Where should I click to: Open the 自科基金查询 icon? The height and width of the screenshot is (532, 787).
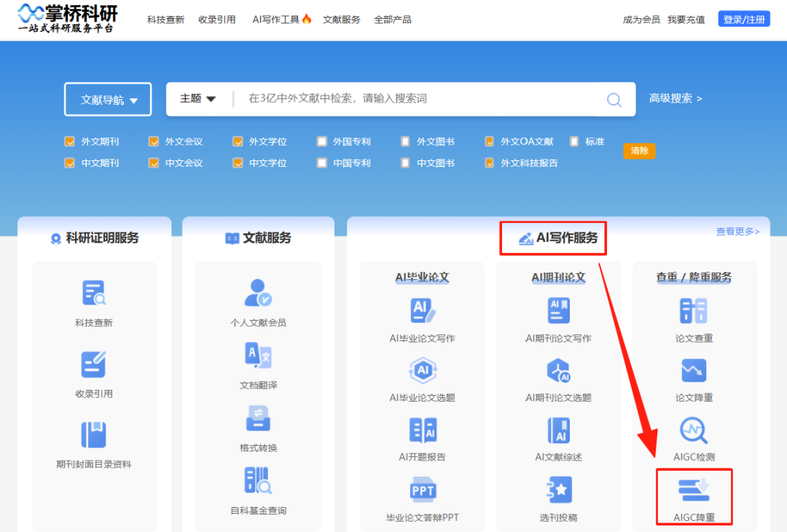(x=258, y=481)
